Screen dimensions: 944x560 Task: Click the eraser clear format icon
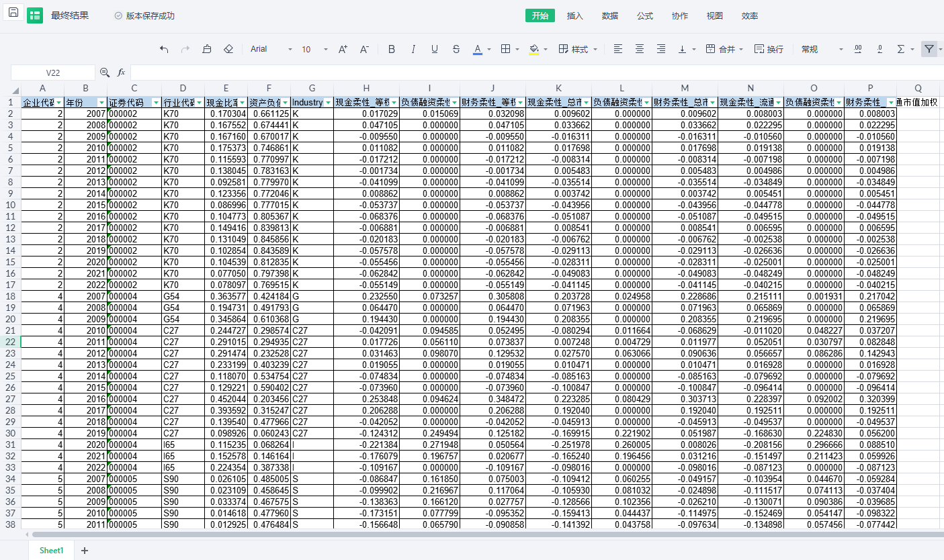228,49
